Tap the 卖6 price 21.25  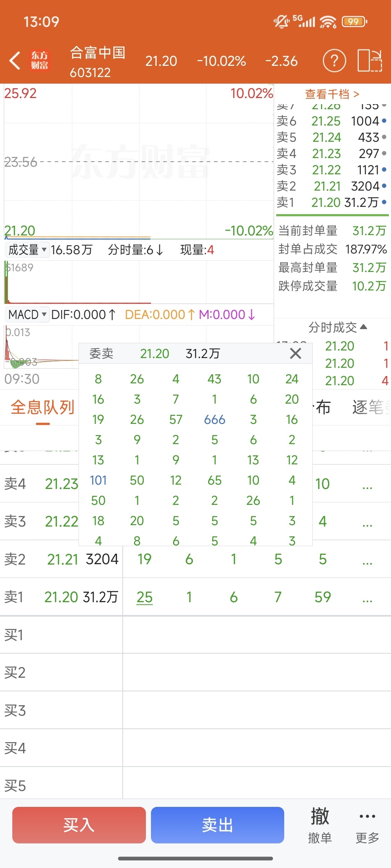point(326,121)
